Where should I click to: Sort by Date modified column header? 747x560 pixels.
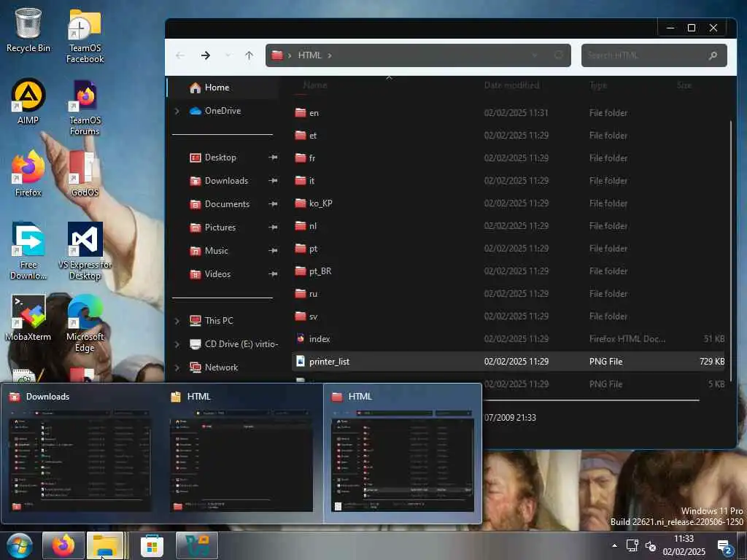[511, 85]
